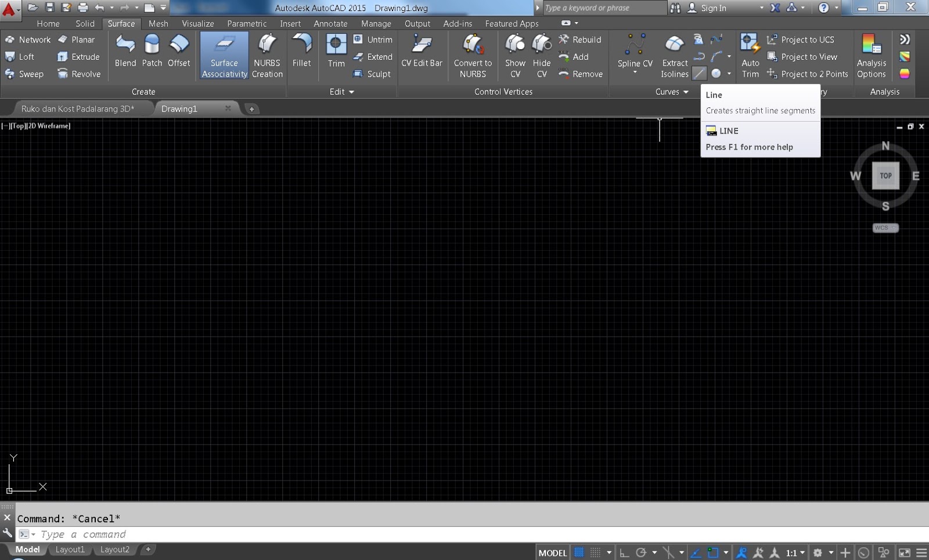Open the AutoCAD application menu
The width and height of the screenshot is (929, 560).
coord(10,9)
